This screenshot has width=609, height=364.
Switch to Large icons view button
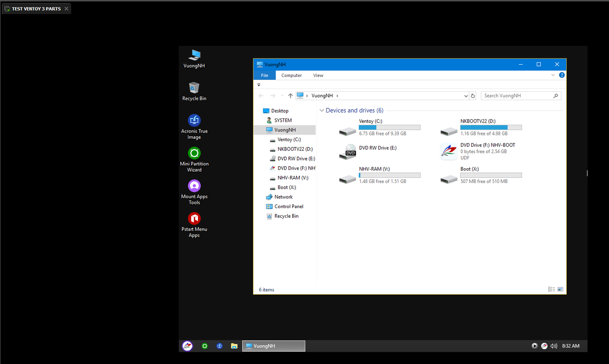560,289
